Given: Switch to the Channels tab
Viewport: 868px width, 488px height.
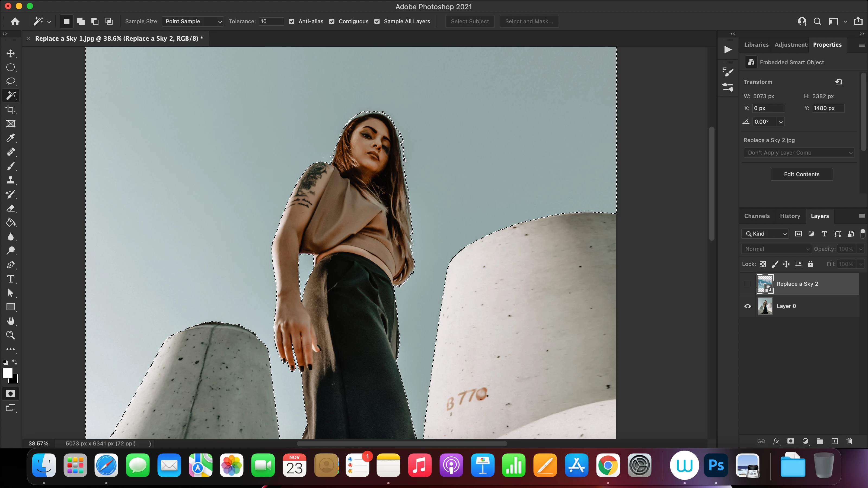Looking at the screenshot, I should [757, 216].
